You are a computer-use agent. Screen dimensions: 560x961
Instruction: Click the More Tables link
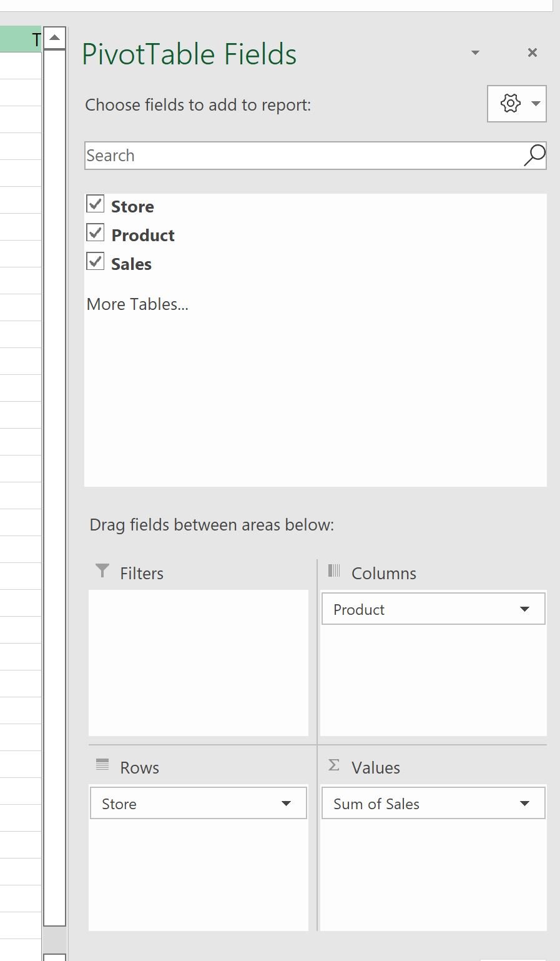(x=137, y=304)
